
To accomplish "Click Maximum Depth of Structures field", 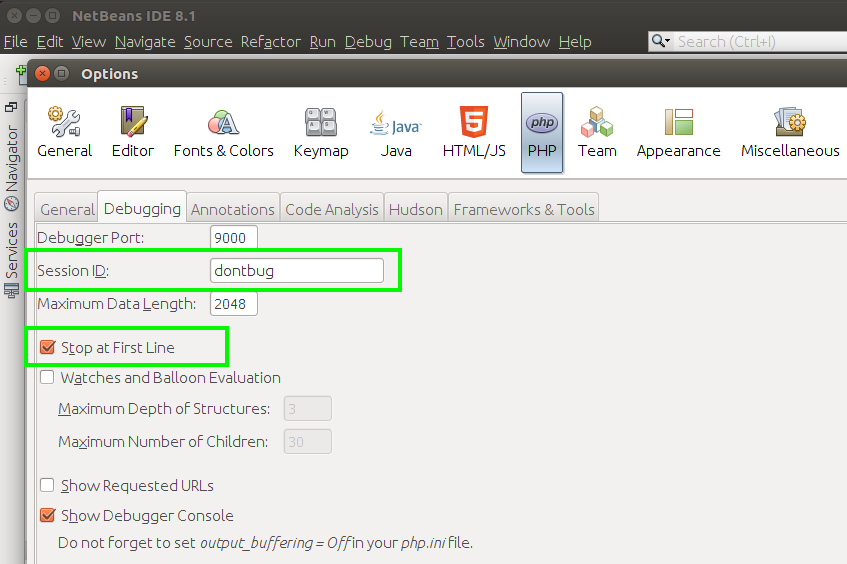I will (x=307, y=408).
